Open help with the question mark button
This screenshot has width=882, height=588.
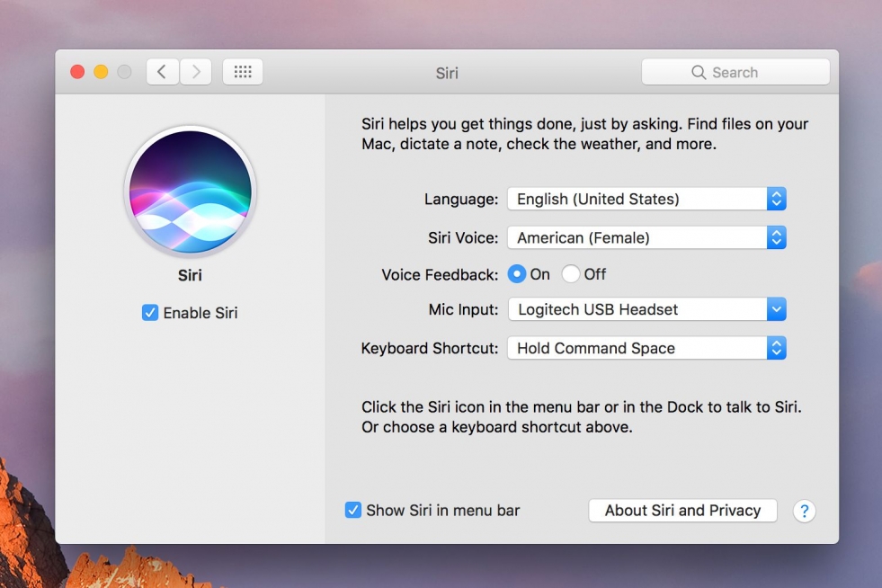[x=804, y=511]
